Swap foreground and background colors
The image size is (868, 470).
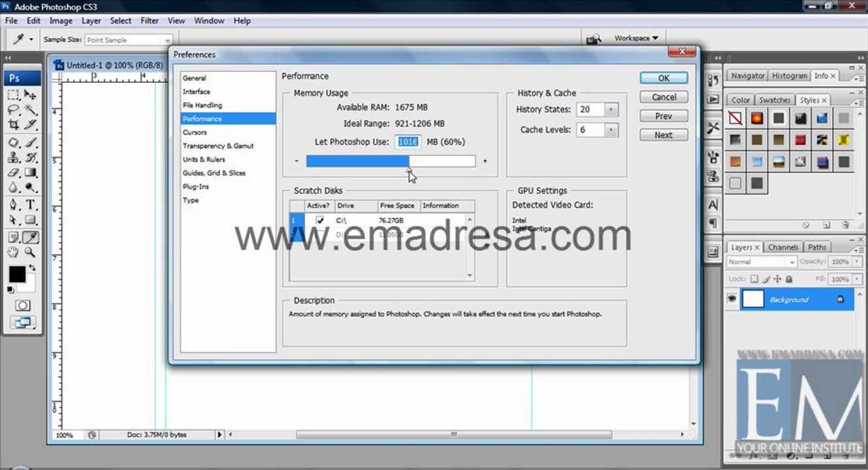32,268
